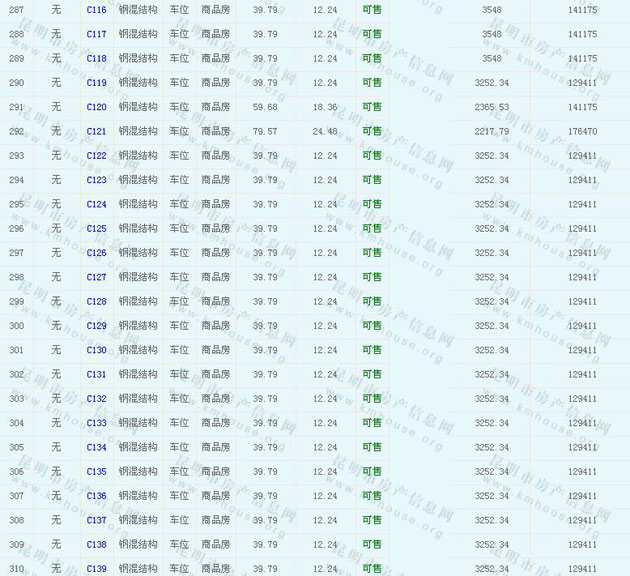Image resolution: width=630 pixels, height=576 pixels.
Task: Click the C131 link
Action: pyautogui.click(x=96, y=375)
